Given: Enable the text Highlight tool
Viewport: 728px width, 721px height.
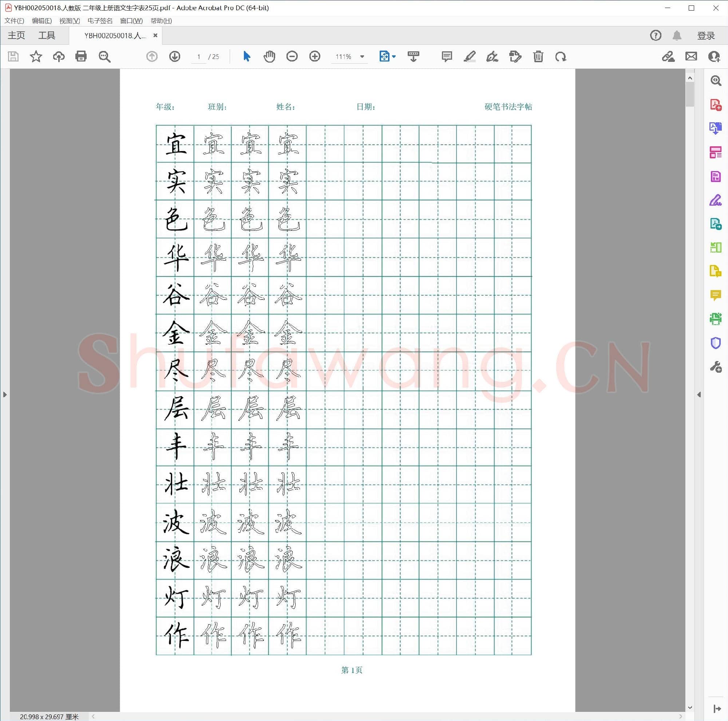Looking at the screenshot, I should (x=469, y=56).
